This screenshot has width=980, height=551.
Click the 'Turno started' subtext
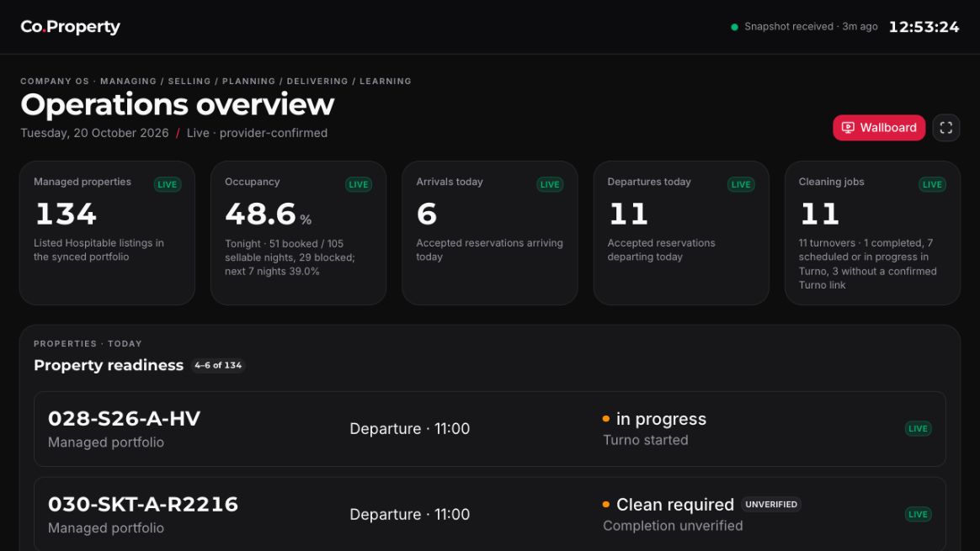tap(646, 440)
